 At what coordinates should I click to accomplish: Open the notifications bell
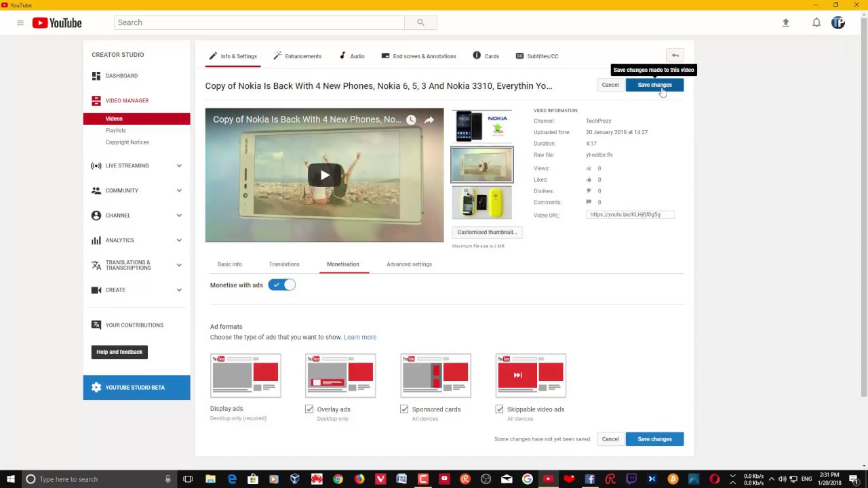pyautogui.click(x=816, y=23)
